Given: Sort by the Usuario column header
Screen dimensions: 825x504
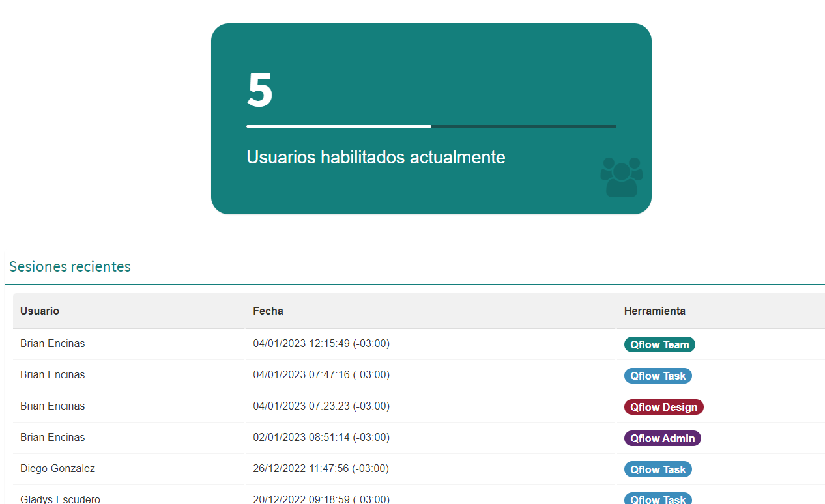Looking at the screenshot, I should (x=40, y=311).
